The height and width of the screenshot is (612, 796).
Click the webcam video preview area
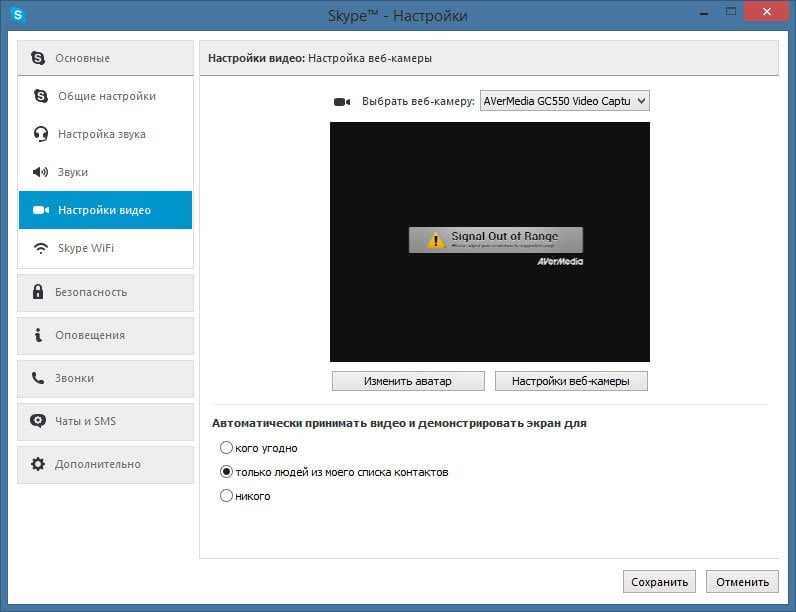[x=490, y=242]
